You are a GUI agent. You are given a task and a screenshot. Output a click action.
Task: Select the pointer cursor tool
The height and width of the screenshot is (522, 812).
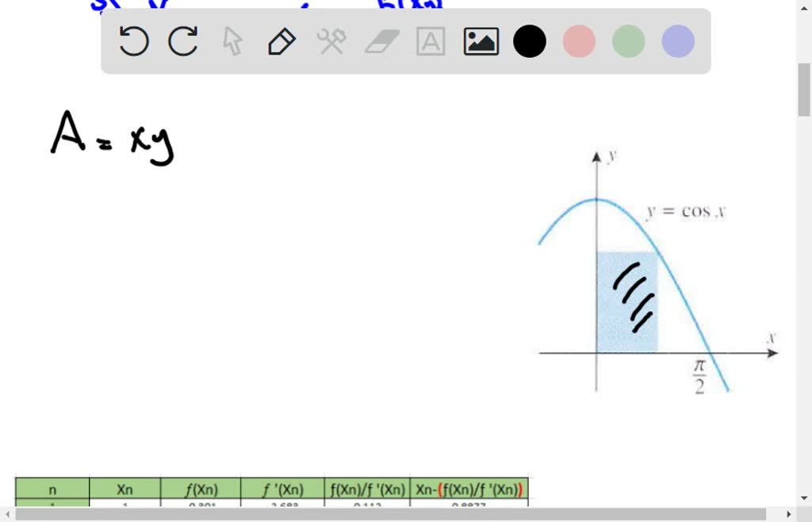(232, 41)
